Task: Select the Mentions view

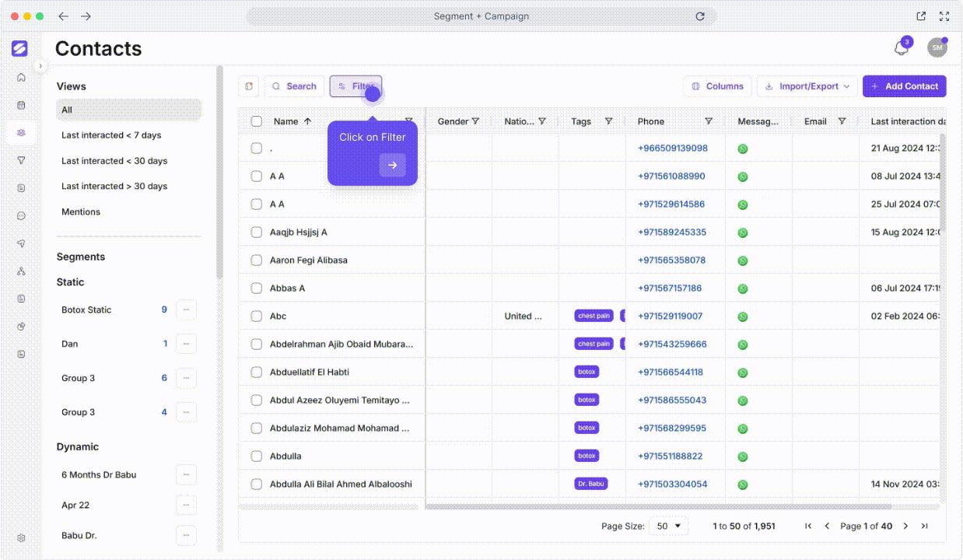Action: coord(81,212)
